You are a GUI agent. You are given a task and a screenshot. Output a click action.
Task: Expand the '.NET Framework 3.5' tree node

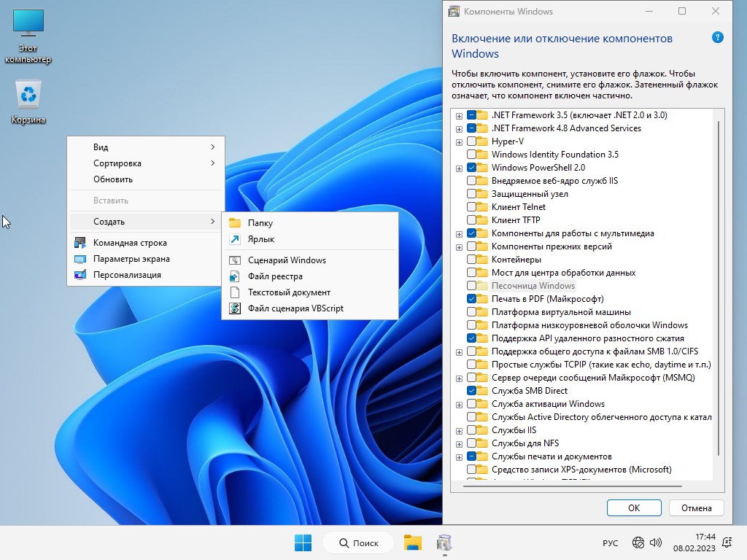(x=460, y=116)
